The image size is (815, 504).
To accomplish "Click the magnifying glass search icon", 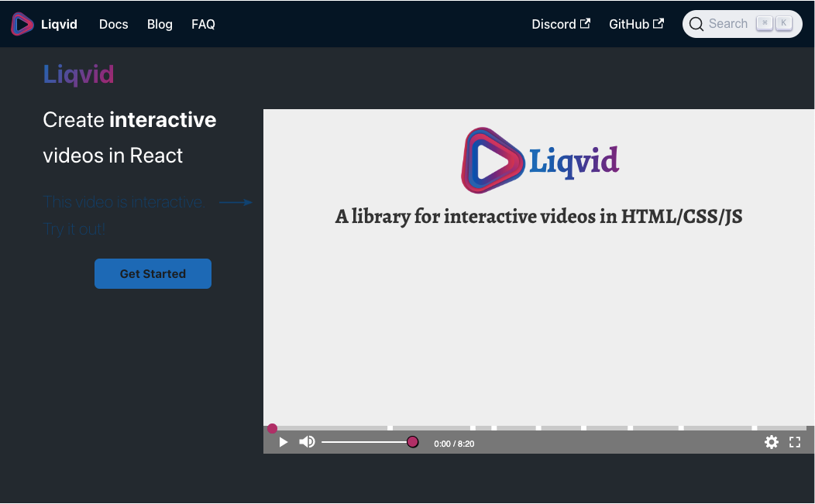I will [696, 24].
